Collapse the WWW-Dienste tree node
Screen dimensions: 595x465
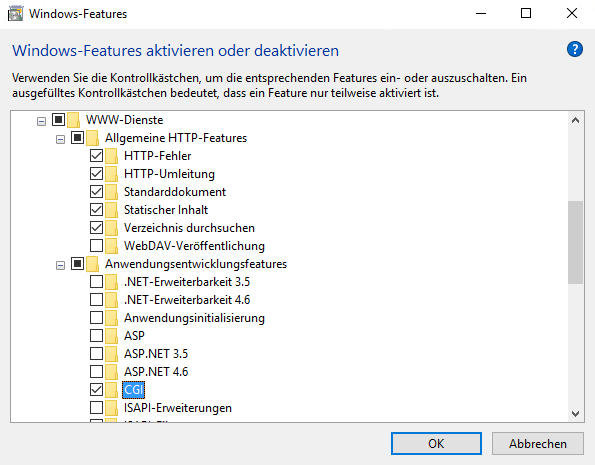click(x=41, y=121)
